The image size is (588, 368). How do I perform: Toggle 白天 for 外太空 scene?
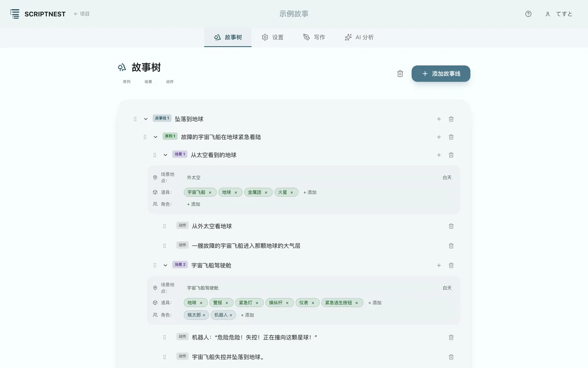[x=447, y=177]
